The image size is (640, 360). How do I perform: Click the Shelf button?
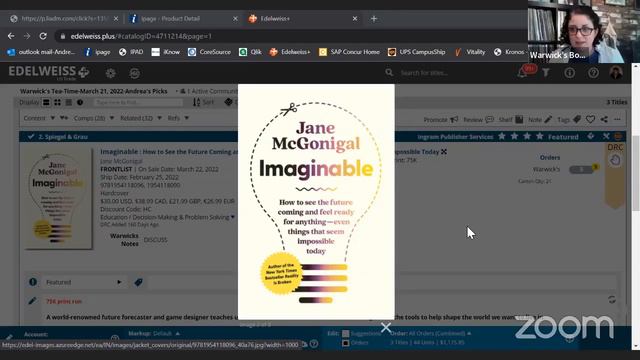click(x=511, y=120)
